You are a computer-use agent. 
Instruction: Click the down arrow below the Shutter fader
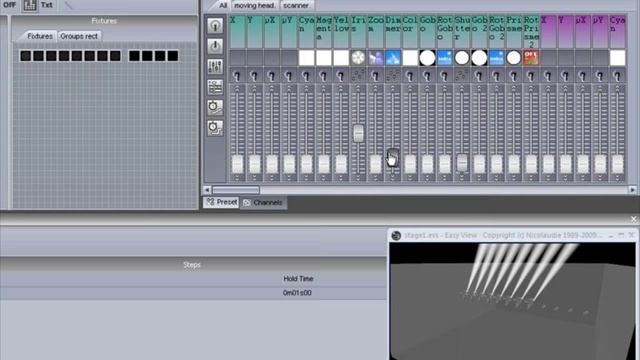(x=462, y=178)
